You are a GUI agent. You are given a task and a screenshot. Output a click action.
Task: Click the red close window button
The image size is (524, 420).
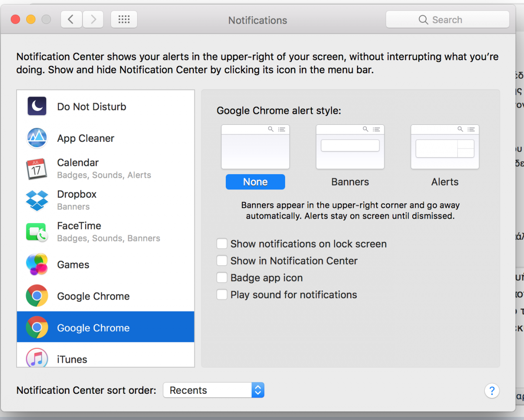[16, 20]
